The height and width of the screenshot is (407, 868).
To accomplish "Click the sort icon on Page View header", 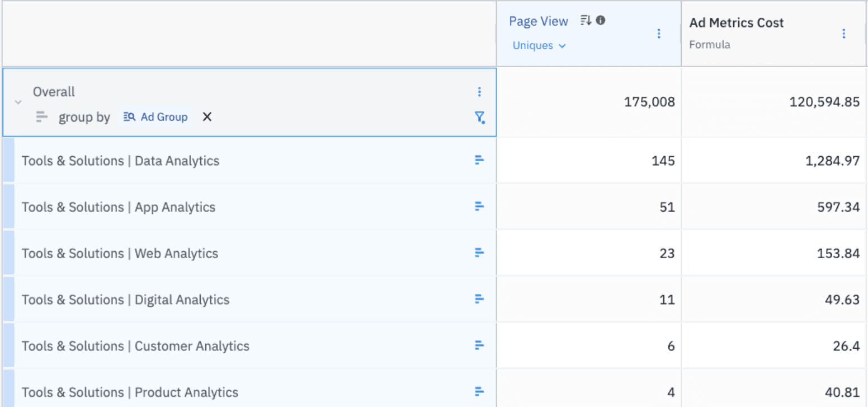I will 586,20.
